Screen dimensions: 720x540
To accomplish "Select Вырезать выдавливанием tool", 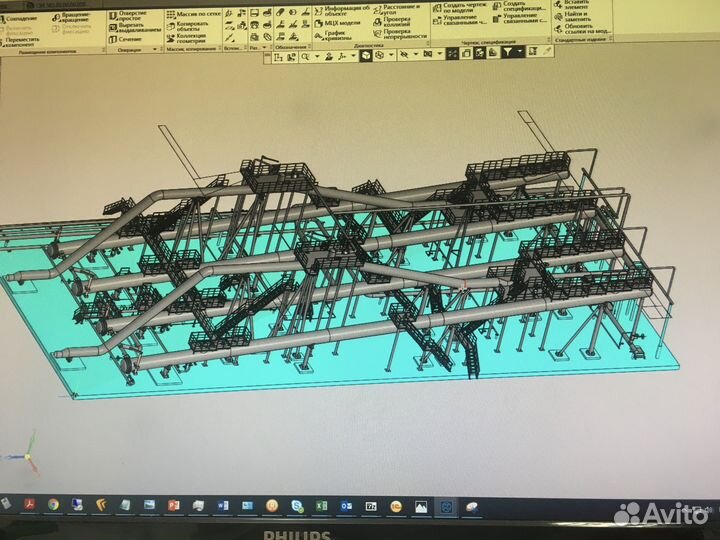I will (x=135, y=28).
